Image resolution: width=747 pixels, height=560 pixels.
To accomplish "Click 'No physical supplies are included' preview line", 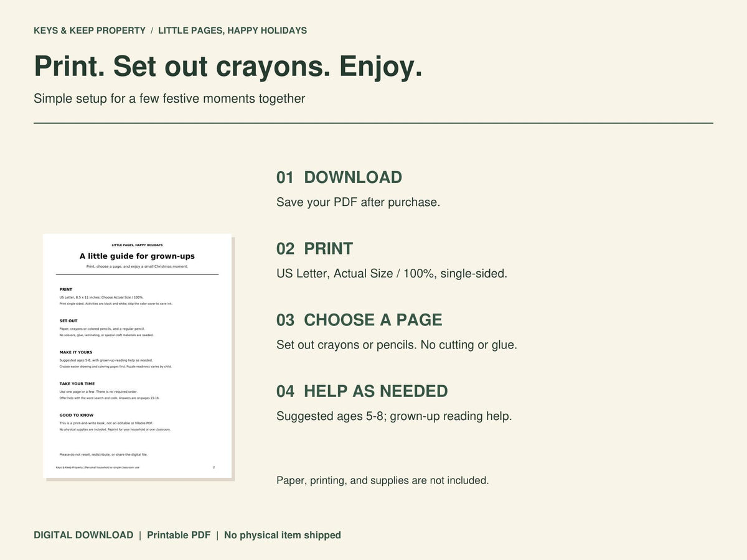I will click(115, 429).
